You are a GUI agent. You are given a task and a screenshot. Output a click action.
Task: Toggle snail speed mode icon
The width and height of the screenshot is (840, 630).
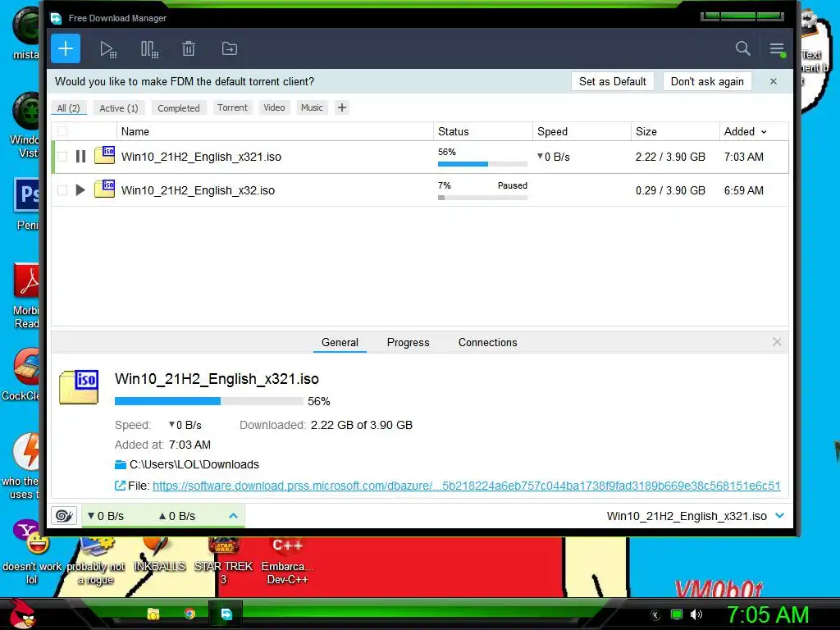coord(64,516)
